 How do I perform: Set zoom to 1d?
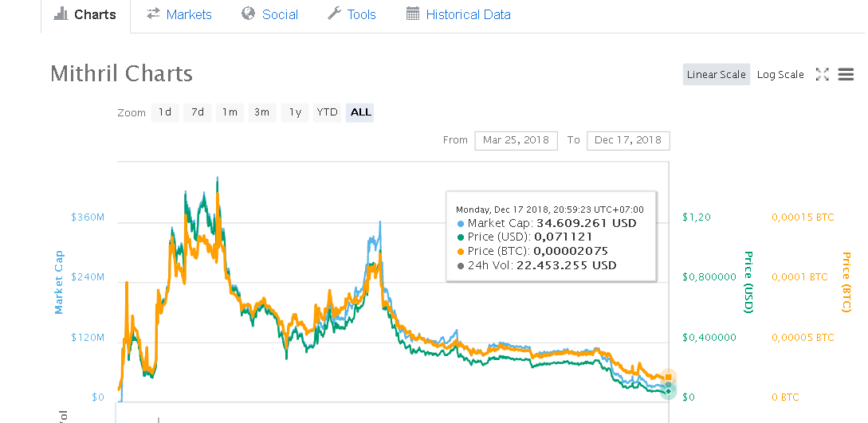[x=165, y=112]
